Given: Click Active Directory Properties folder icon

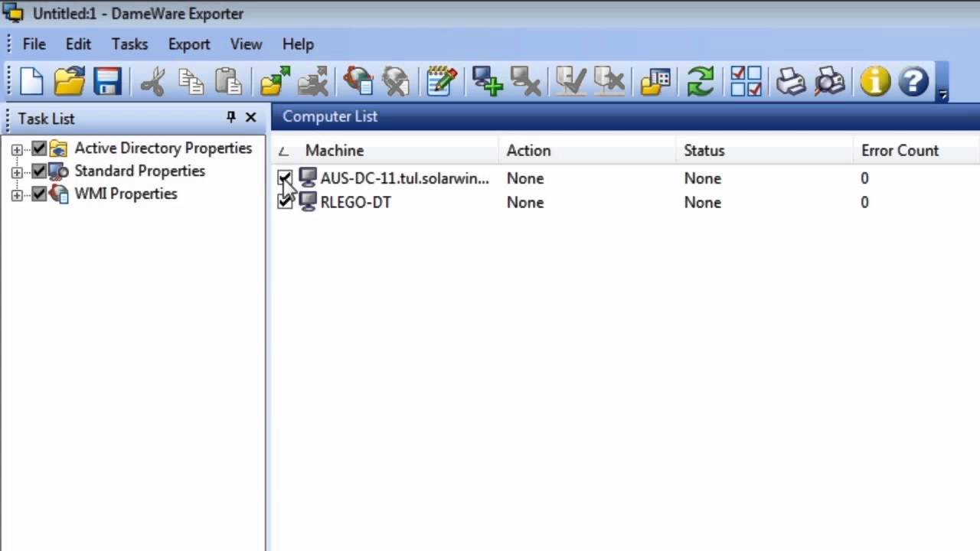Looking at the screenshot, I should [59, 148].
